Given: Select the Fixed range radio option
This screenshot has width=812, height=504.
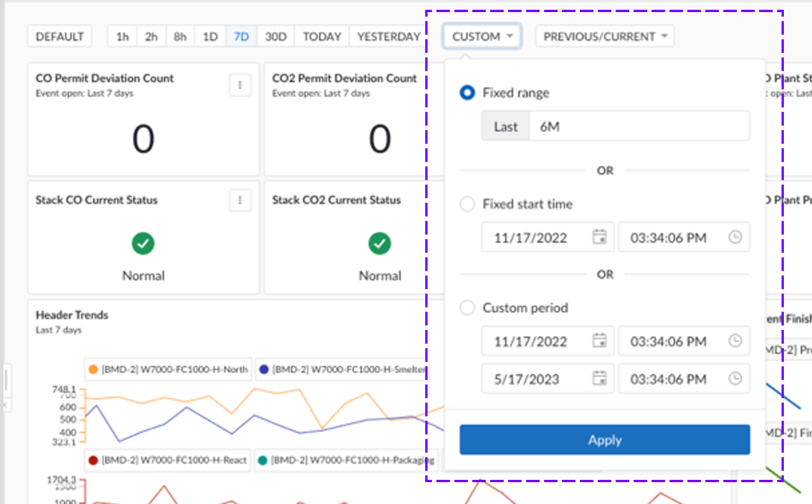Looking at the screenshot, I should pos(468,93).
